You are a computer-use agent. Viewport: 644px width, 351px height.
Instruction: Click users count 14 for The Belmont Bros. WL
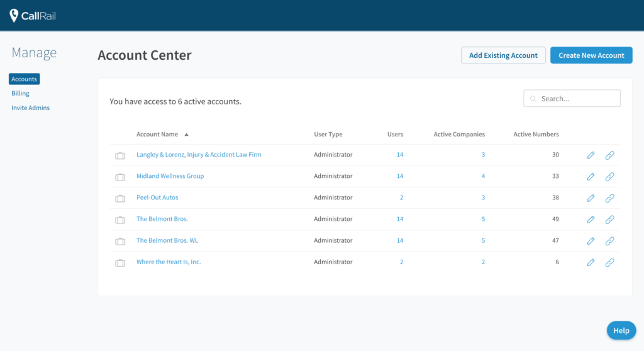click(x=400, y=240)
